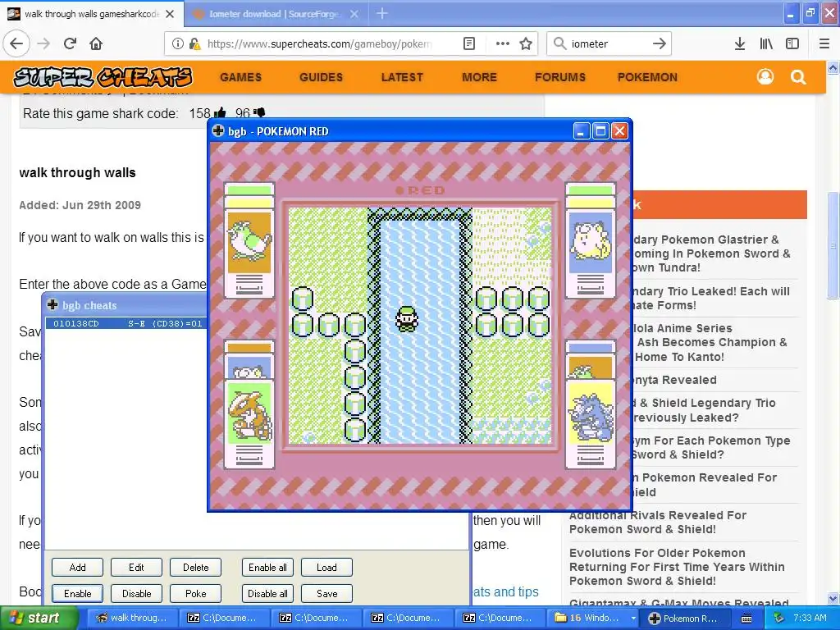Click the search magnifier in the search box

(x=559, y=43)
